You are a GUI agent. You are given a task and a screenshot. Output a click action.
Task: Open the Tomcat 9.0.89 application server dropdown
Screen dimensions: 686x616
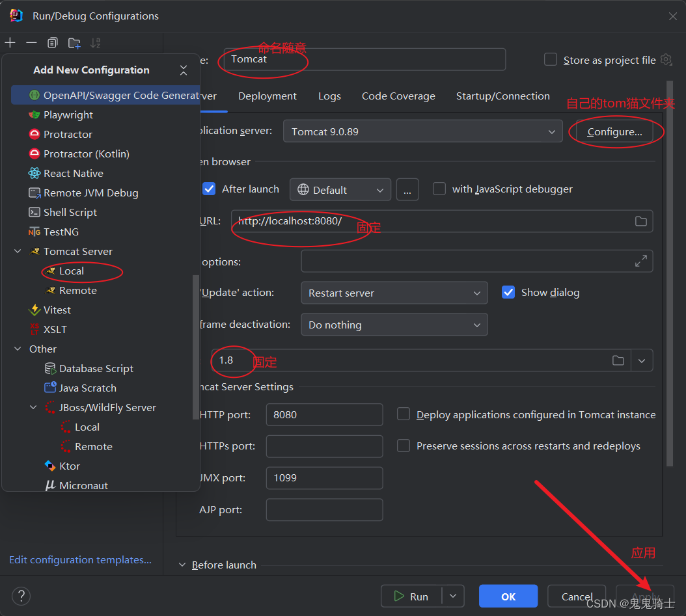[422, 131]
